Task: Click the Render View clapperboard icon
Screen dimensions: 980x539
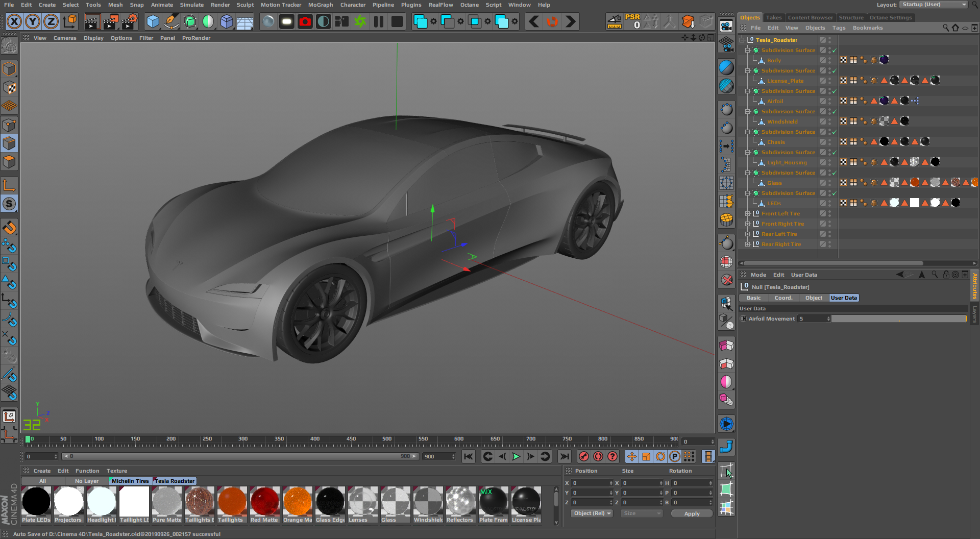Action: pos(92,21)
